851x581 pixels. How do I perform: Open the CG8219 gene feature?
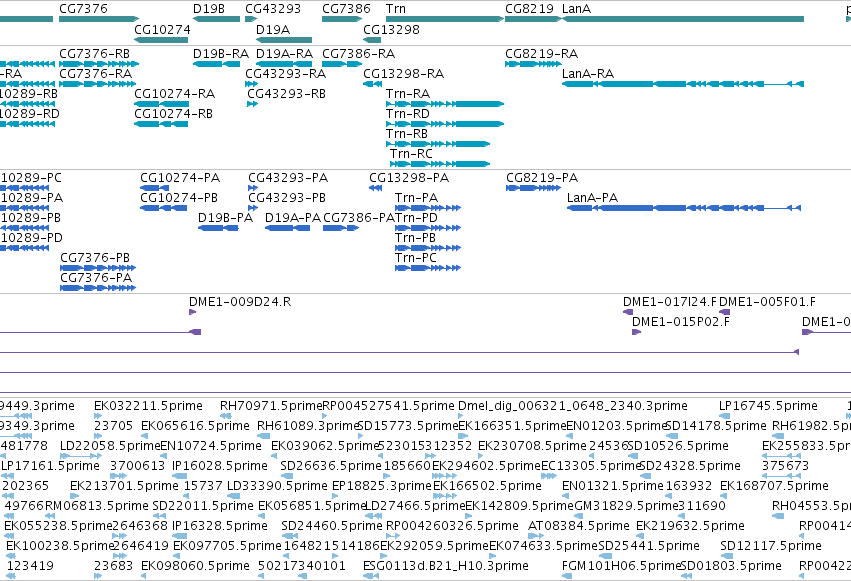532,19
